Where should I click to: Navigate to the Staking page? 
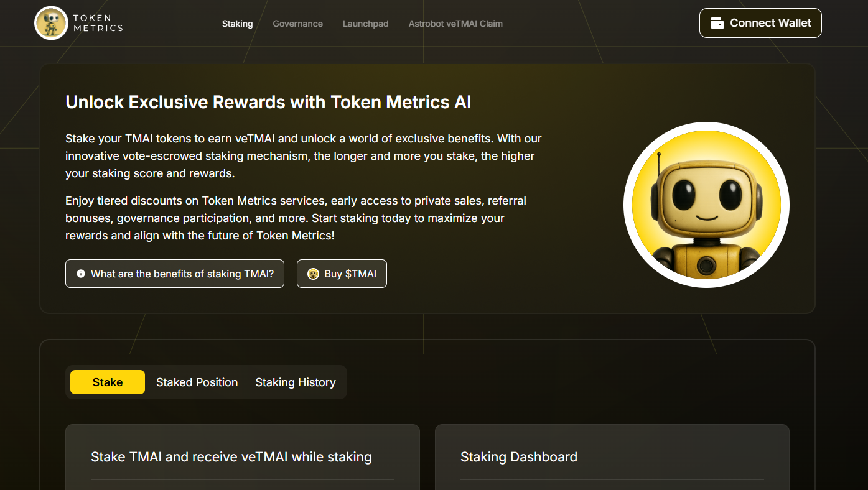tap(237, 23)
